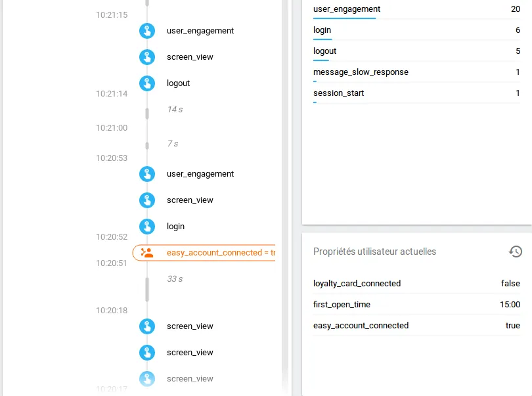Screen dimensions: 532x396
Task: Click the screen_view icon above logout
Action: click(147, 57)
